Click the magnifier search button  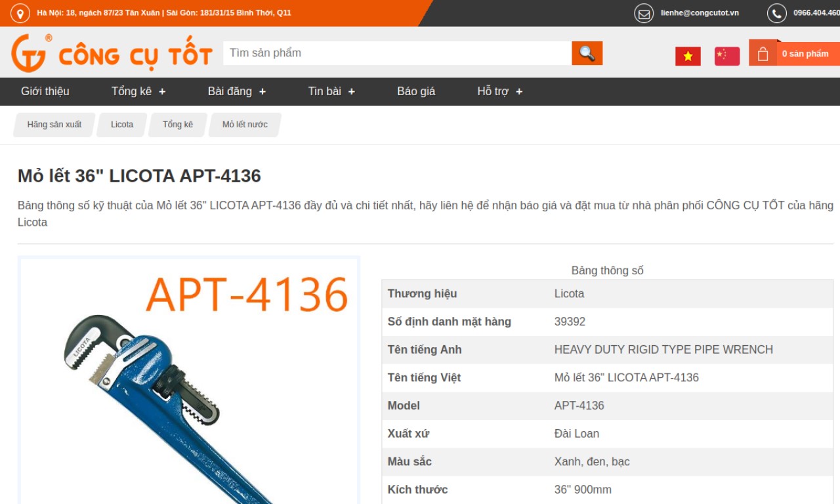pyautogui.click(x=587, y=53)
